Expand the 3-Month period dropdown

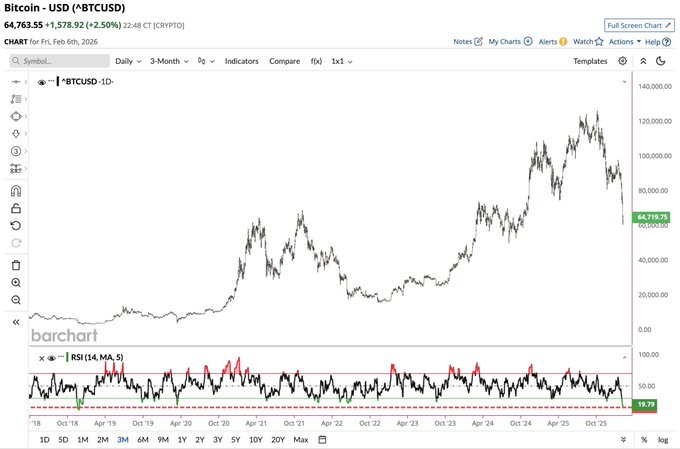[x=169, y=61]
